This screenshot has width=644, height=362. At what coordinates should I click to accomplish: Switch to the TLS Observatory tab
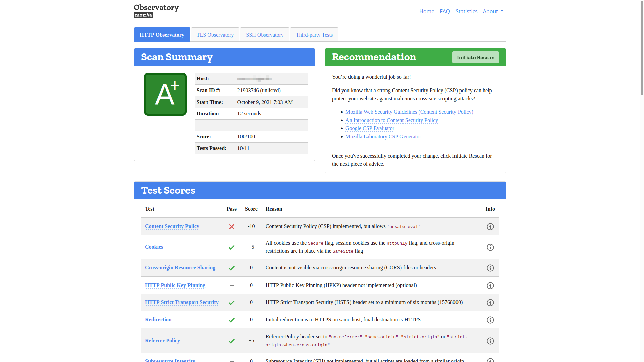click(215, 35)
